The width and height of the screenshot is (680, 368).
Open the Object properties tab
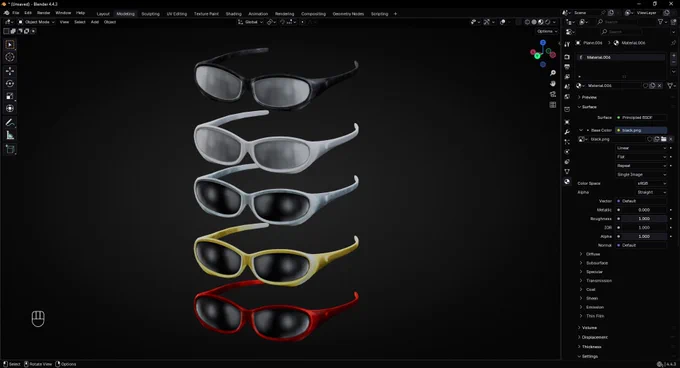(x=567, y=122)
